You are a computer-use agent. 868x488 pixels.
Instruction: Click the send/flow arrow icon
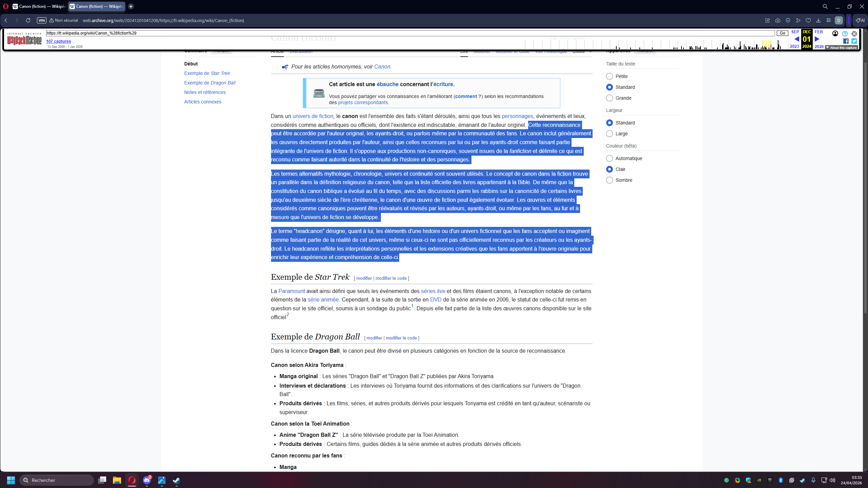point(798,20)
